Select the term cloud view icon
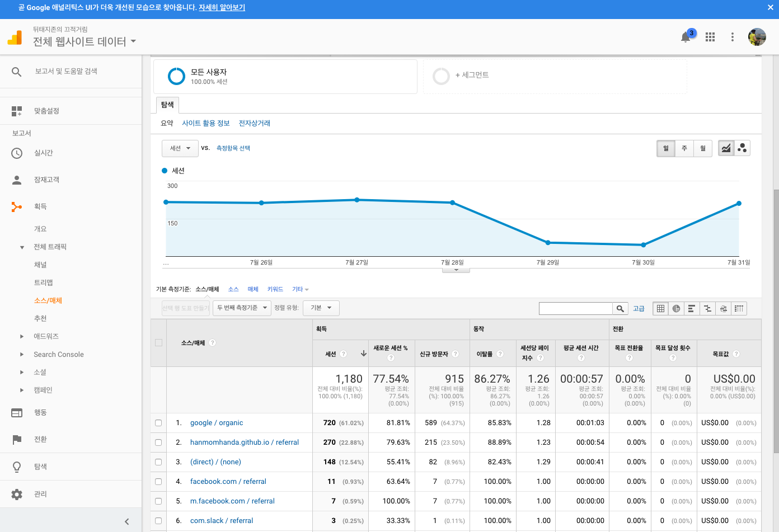This screenshot has height=532, width=779. (724, 309)
